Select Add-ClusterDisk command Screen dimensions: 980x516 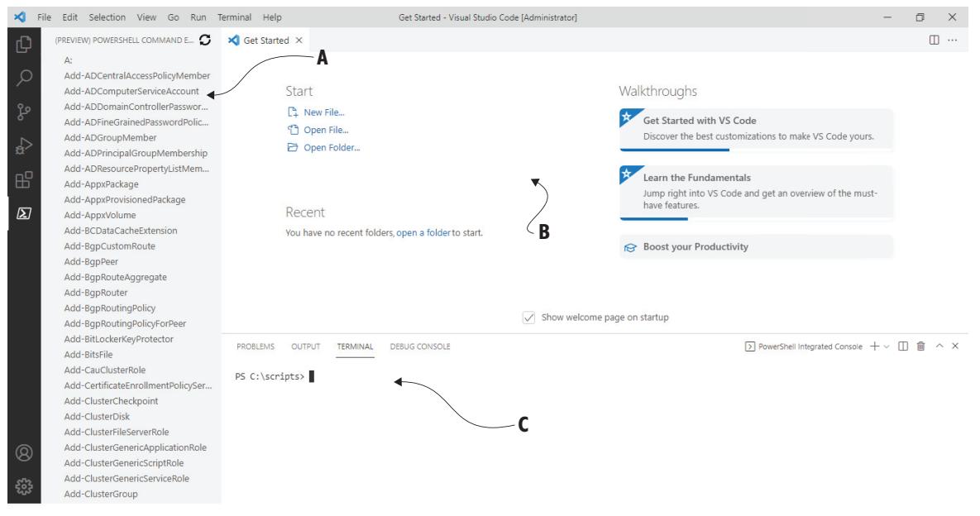97,417
